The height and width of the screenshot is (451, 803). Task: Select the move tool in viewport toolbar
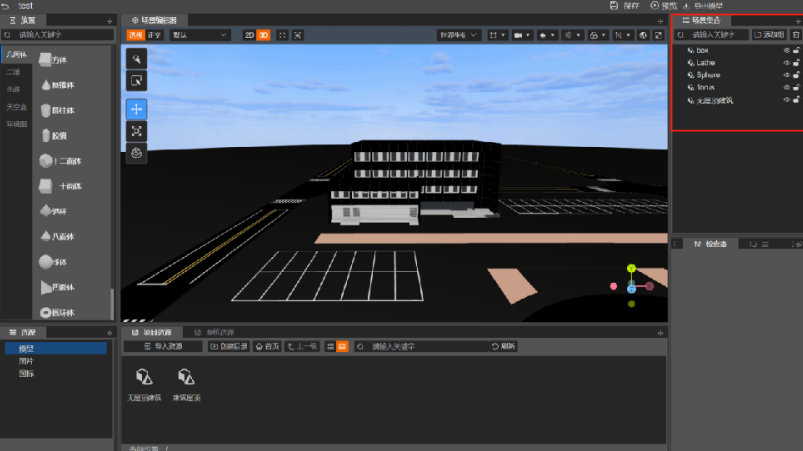(136, 108)
